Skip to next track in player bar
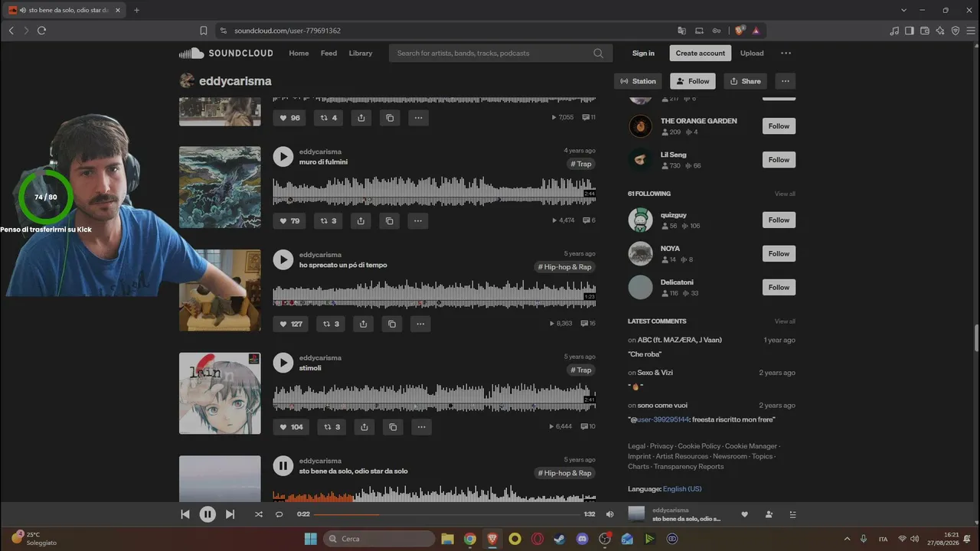This screenshot has height=551, width=980. (230, 514)
